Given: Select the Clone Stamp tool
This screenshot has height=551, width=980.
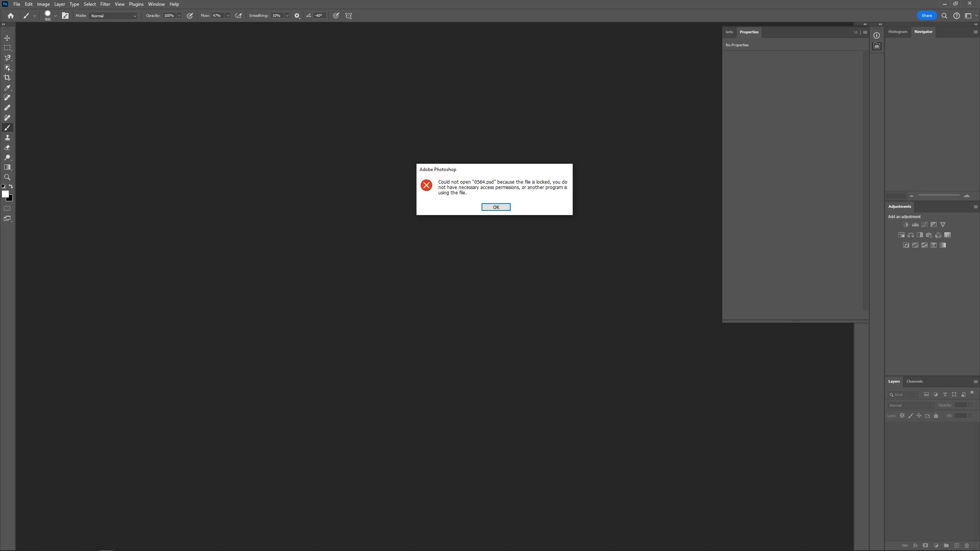Looking at the screenshot, I should click(7, 137).
